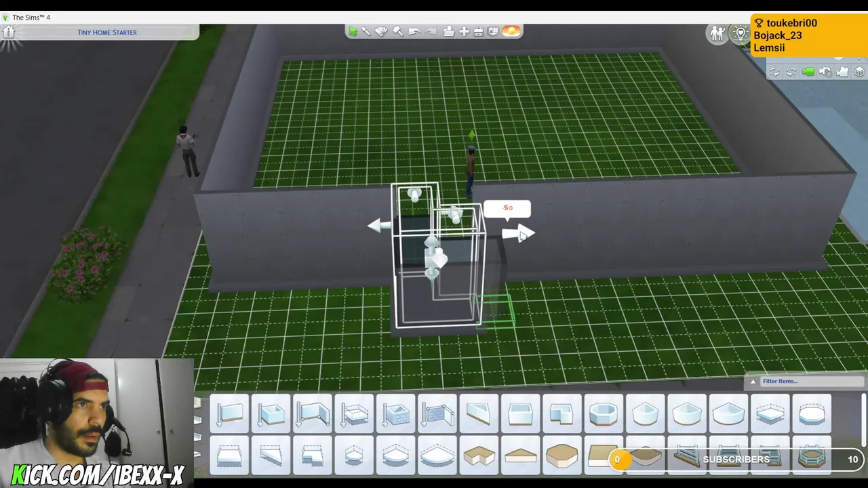The image size is (868, 488).
Task: Choose the tan triangular deck
Action: click(x=521, y=455)
